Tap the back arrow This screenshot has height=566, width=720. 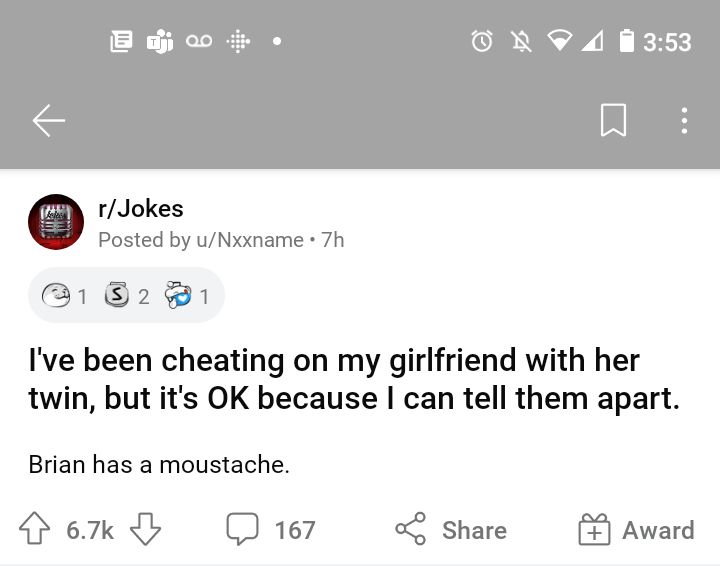[x=48, y=121]
